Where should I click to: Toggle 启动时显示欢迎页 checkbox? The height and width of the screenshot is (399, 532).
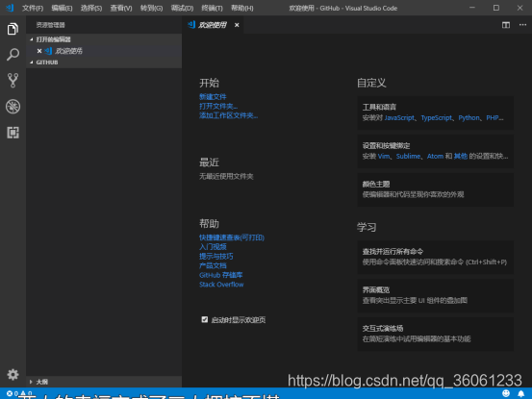point(205,319)
